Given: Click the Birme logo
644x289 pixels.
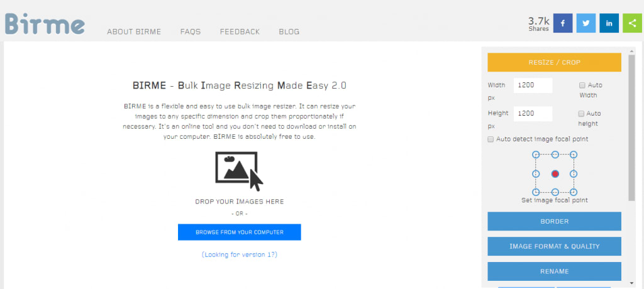Looking at the screenshot, I should [45, 24].
